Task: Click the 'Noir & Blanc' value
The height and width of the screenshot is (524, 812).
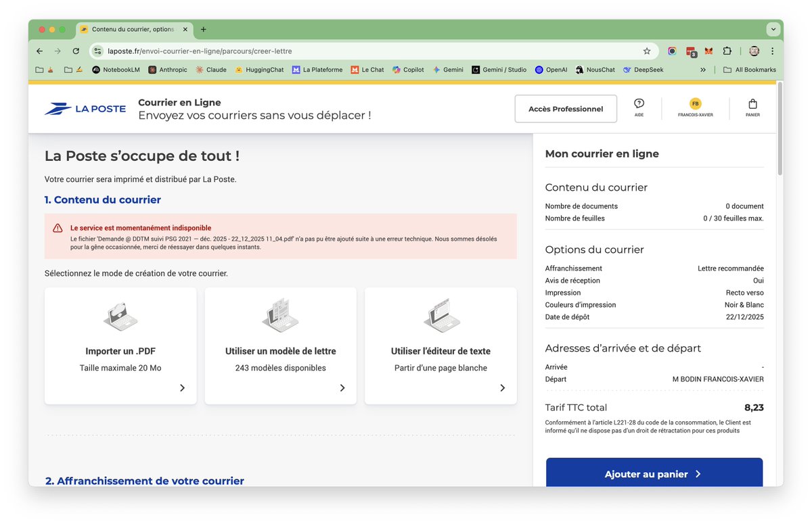Action: (x=743, y=305)
